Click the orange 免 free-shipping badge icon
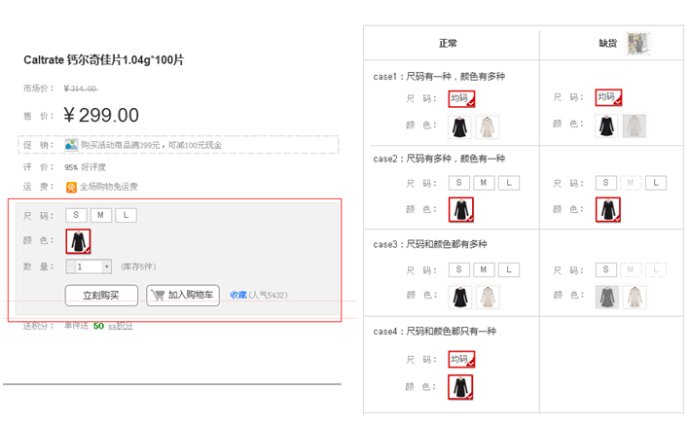The image size is (690, 426). tap(71, 187)
